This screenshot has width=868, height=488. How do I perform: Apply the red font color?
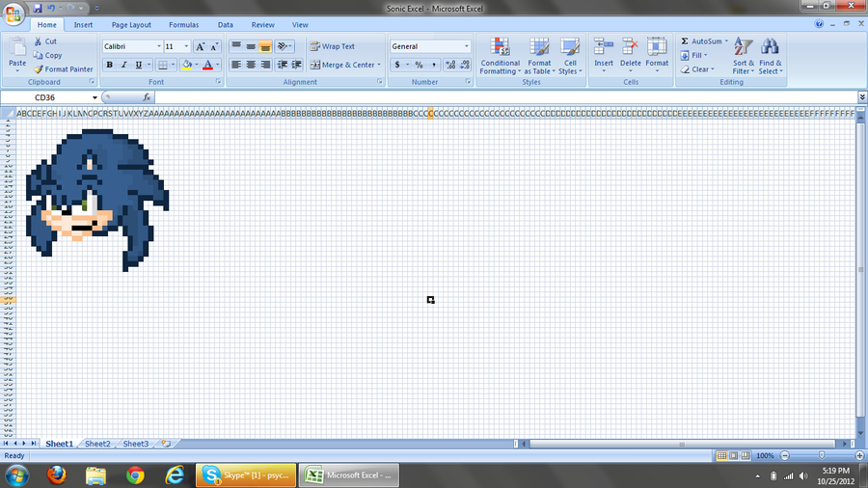pyautogui.click(x=207, y=65)
